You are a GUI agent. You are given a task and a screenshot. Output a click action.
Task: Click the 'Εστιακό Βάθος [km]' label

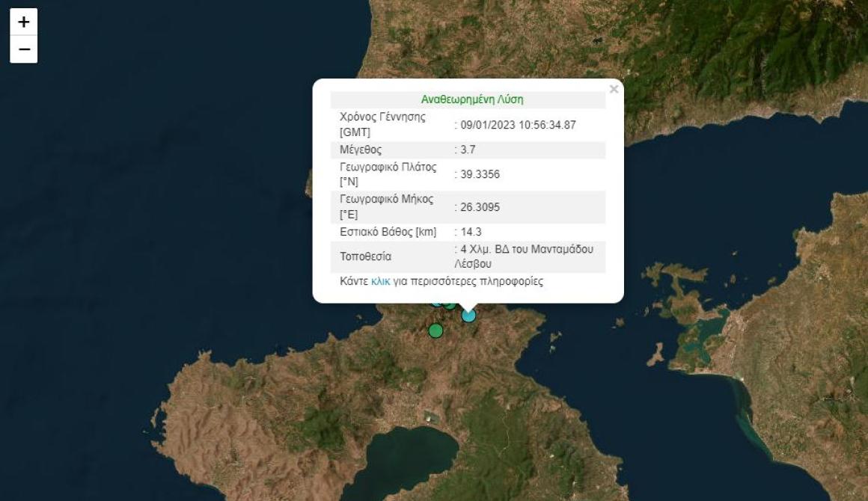pyautogui.click(x=388, y=232)
